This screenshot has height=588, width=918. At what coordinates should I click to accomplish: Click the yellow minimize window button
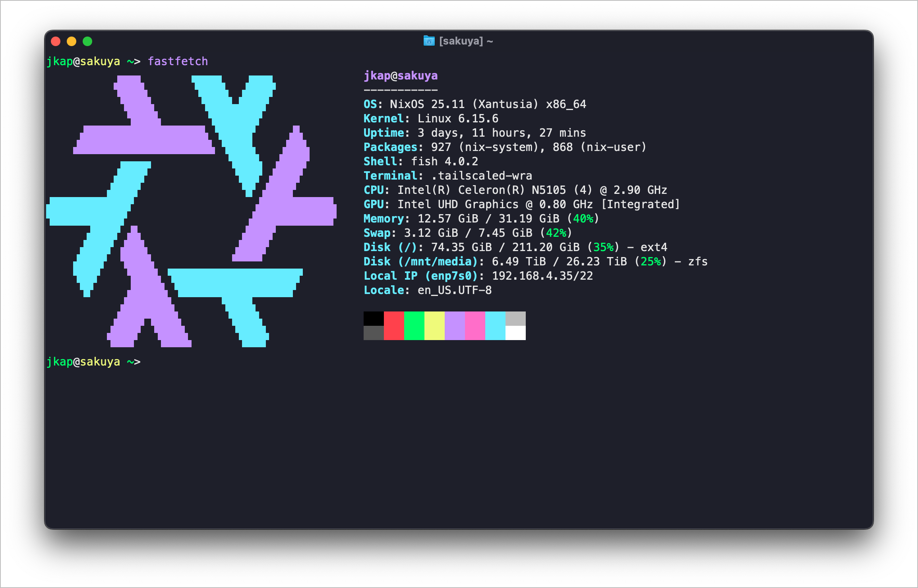coord(72,41)
